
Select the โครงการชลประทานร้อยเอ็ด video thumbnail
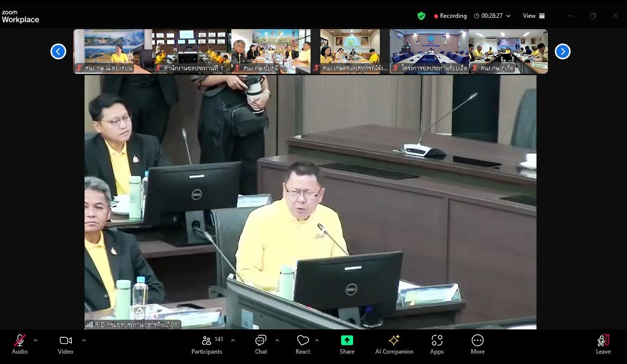(x=429, y=51)
